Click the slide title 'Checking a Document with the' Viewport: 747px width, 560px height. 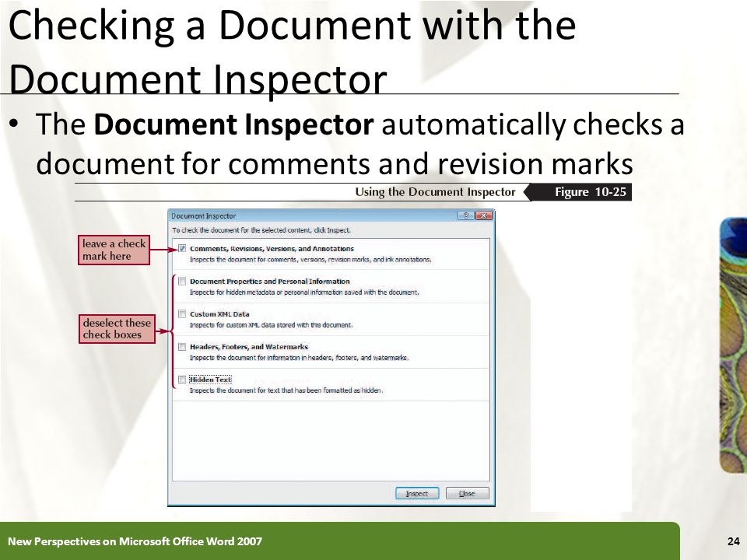(293, 25)
